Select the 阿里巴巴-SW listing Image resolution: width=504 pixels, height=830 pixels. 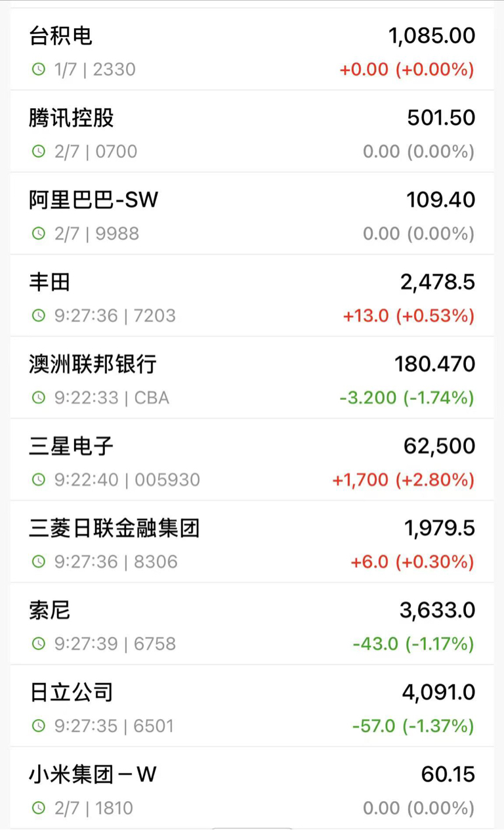tap(252, 213)
